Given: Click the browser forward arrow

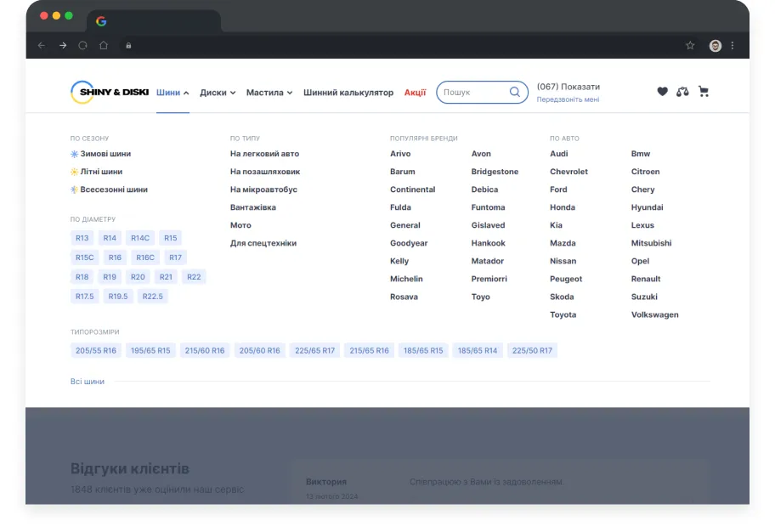Looking at the screenshot, I should [63, 46].
